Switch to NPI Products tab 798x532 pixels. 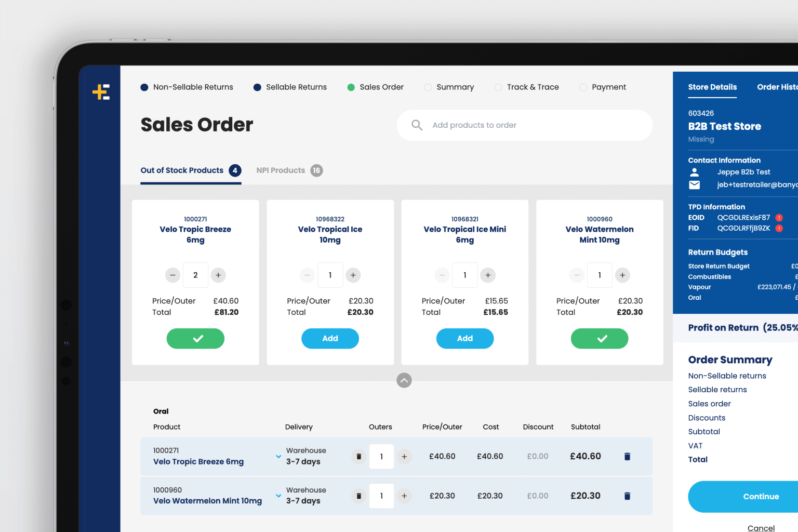[x=289, y=170]
